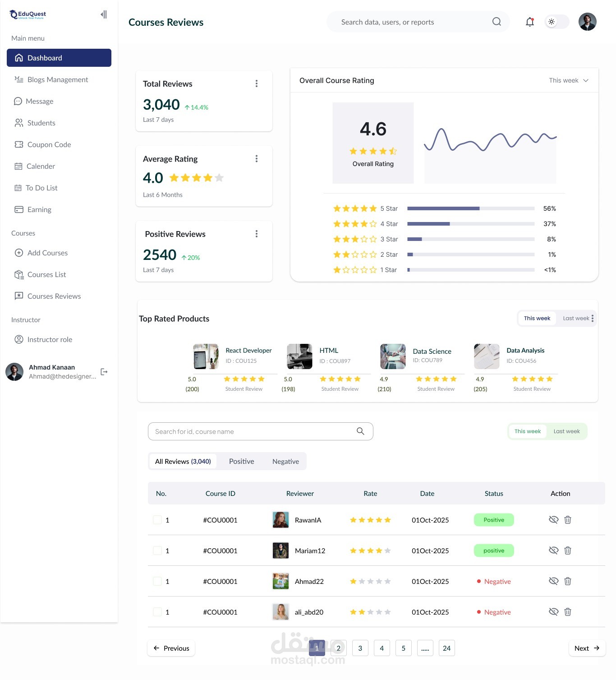Screen dimensions: 616x680
Task: Click the search magnifier in top bar
Action: (x=496, y=22)
